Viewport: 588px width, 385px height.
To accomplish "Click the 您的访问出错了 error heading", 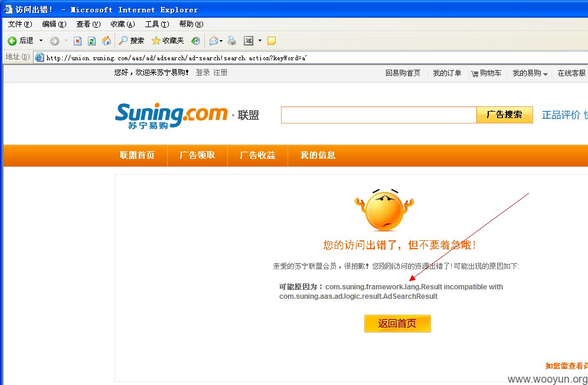I will point(400,245).
